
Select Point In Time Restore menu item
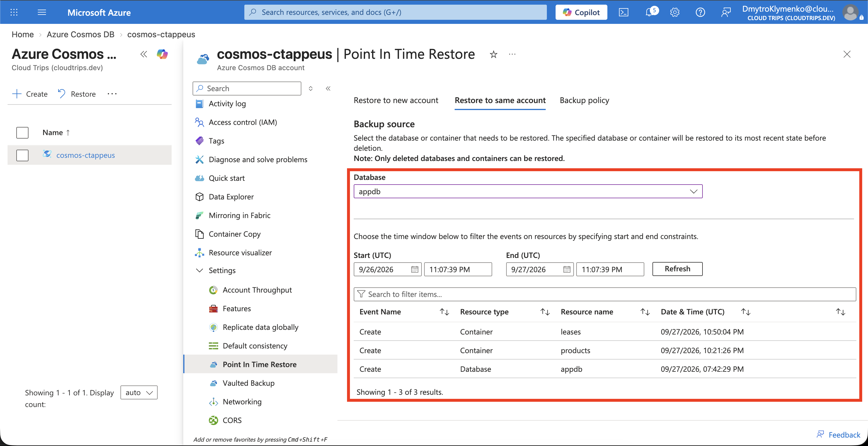tap(260, 364)
